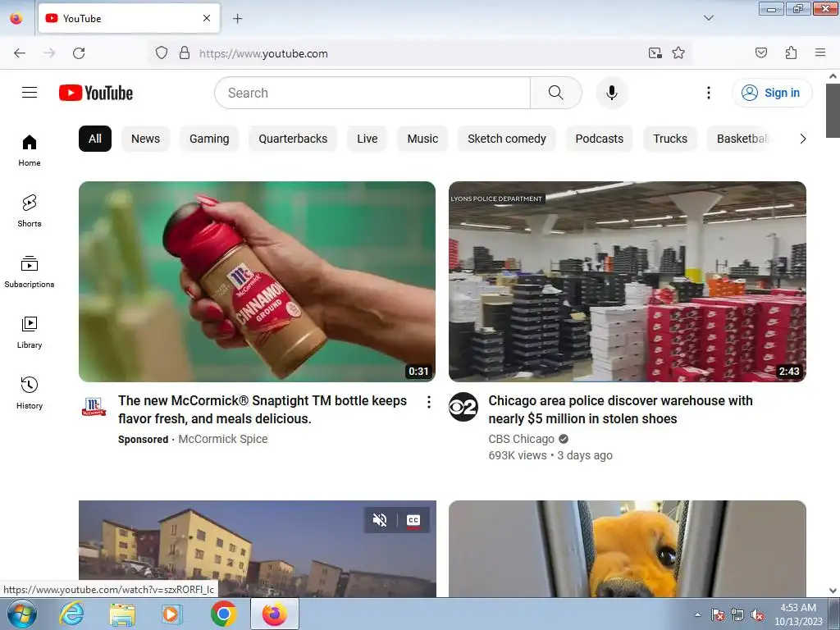Open Firefox tracking protection shield icon
The height and width of the screenshot is (630, 840).
click(162, 53)
